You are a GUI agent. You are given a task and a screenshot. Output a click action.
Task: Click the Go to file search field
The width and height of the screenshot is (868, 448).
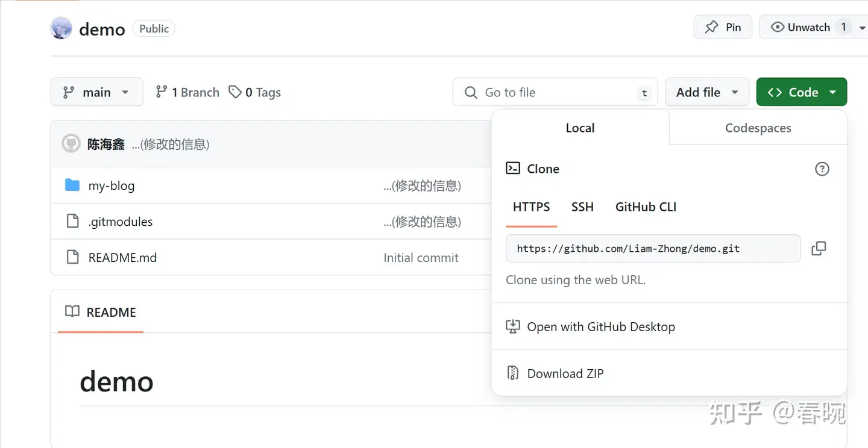555,92
